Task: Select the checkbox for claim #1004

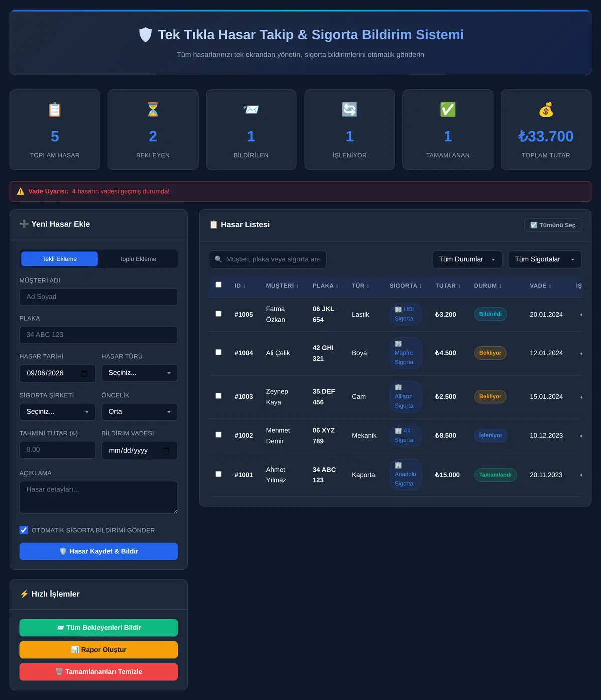Action: tap(218, 352)
